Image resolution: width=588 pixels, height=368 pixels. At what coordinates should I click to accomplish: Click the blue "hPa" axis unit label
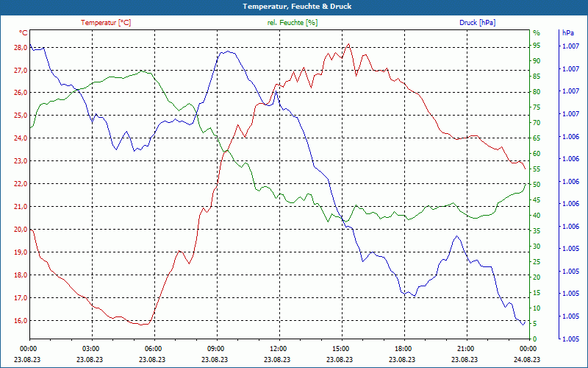pyautogui.click(x=567, y=33)
